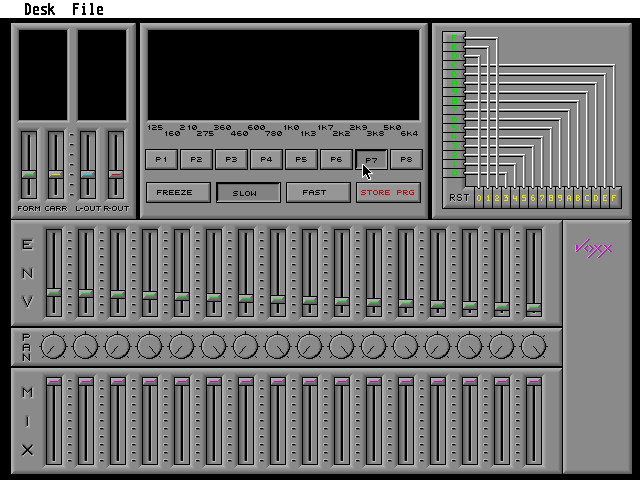
Task: Click the pink Voxx logo
Action: tap(593, 249)
